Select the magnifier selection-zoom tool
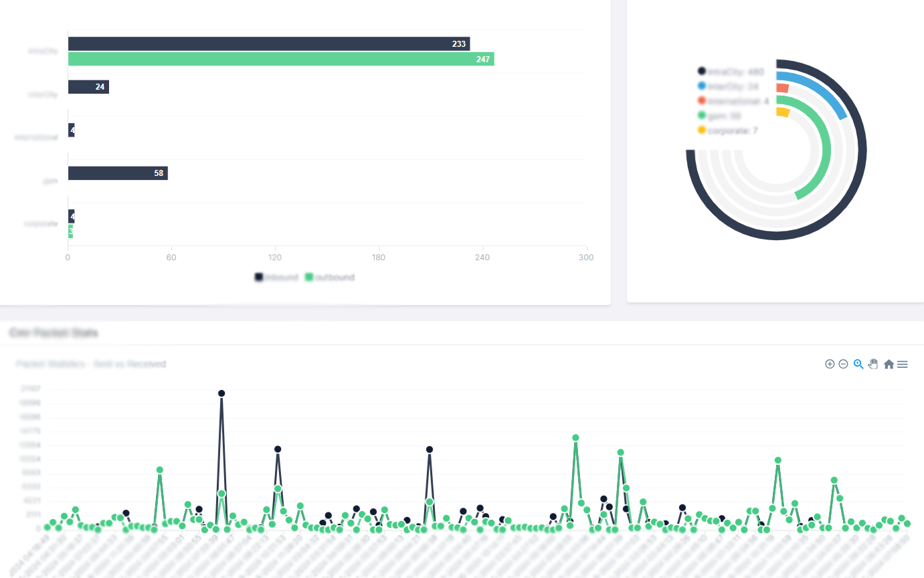The width and height of the screenshot is (924, 578). [858, 364]
